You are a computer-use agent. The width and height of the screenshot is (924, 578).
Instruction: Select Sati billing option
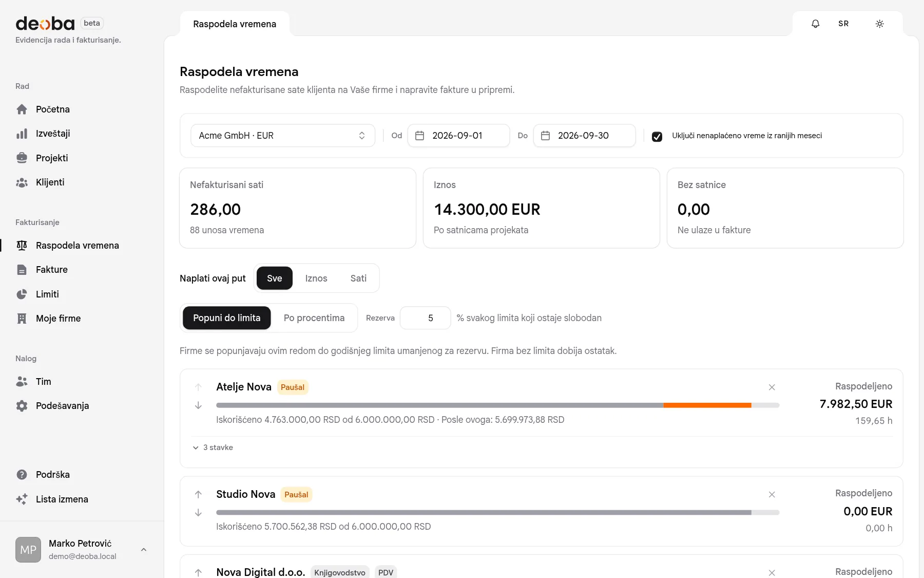(358, 278)
